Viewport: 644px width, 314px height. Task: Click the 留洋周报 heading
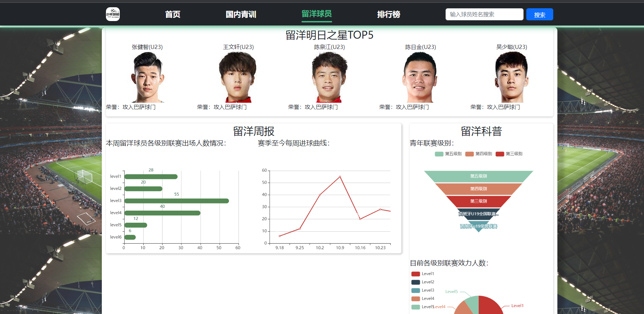click(x=254, y=131)
